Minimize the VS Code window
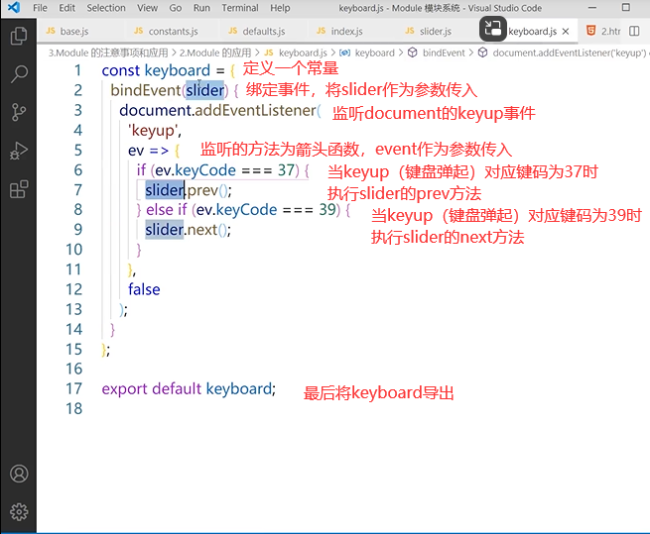 tap(592, 8)
